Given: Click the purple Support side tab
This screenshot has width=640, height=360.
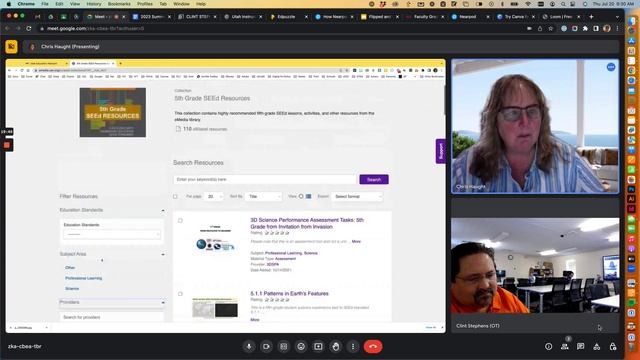Looking at the screenshot, I should tap(440, 151).
